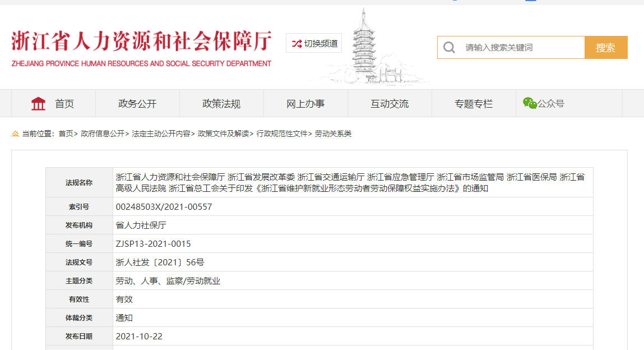This screenshot has width=644, height=350.
Task: Go to 行政规范性文件 in breadcrumb
Action: [x=282, y=133]
